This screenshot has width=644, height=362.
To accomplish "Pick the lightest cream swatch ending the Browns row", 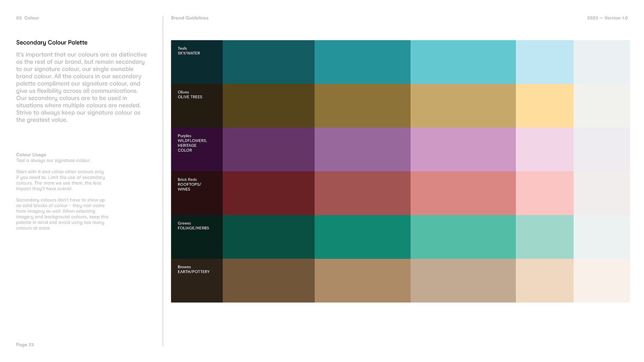I will 601,281.
